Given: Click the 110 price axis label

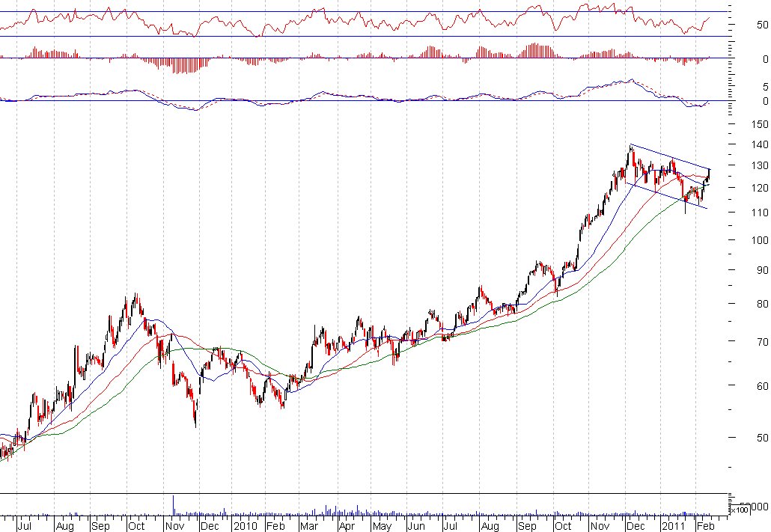Looking at the screenshot, I should (x=759, y=213).
